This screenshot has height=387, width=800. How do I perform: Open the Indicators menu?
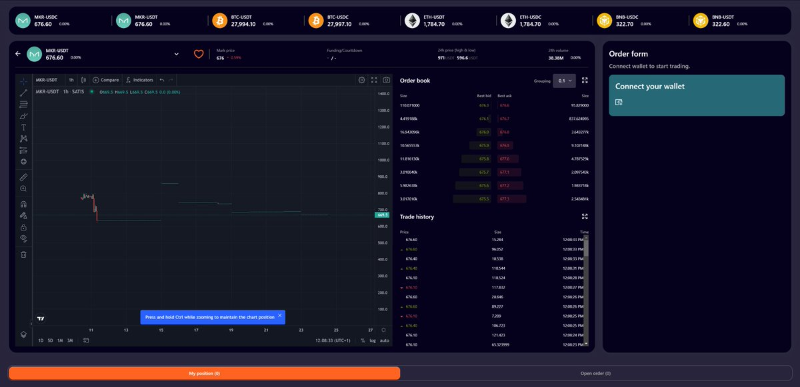[139, 80]
